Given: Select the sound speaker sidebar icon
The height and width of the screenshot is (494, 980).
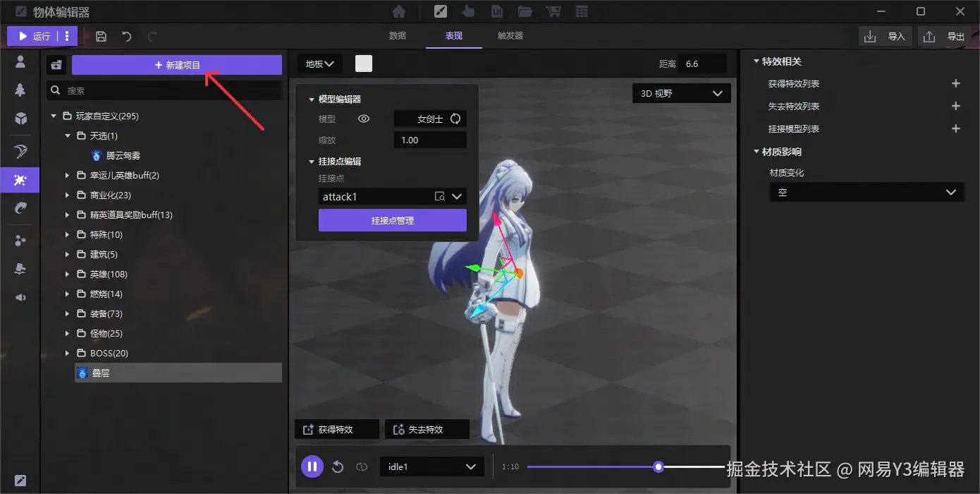Looking at the screenshot, I should click(x=20, y=297).
